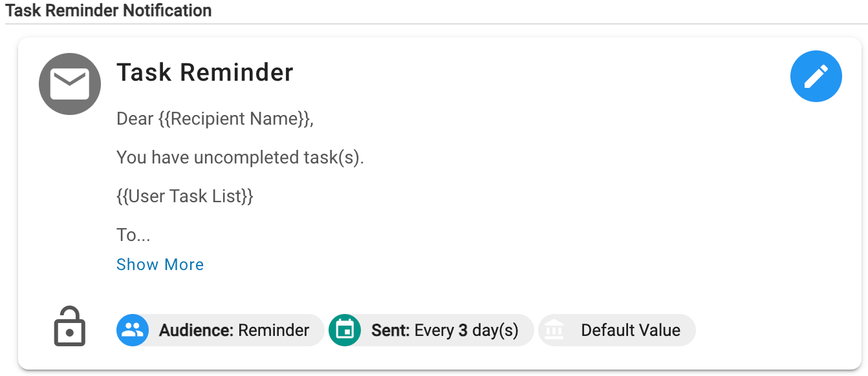Click the Task Reminder Notification section heading
868x376 pixels.
click(109, 10)
